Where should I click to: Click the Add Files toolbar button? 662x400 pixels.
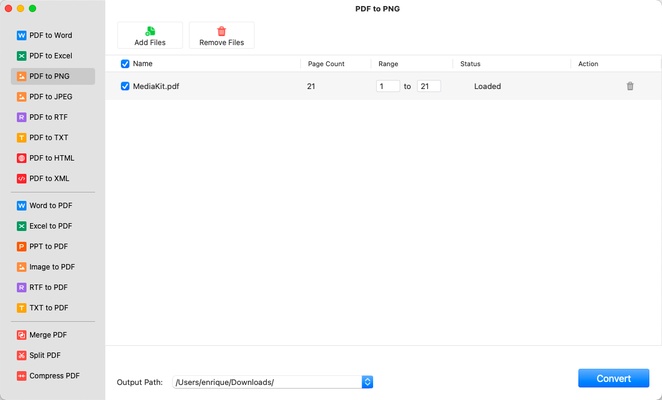pos(150,35)
